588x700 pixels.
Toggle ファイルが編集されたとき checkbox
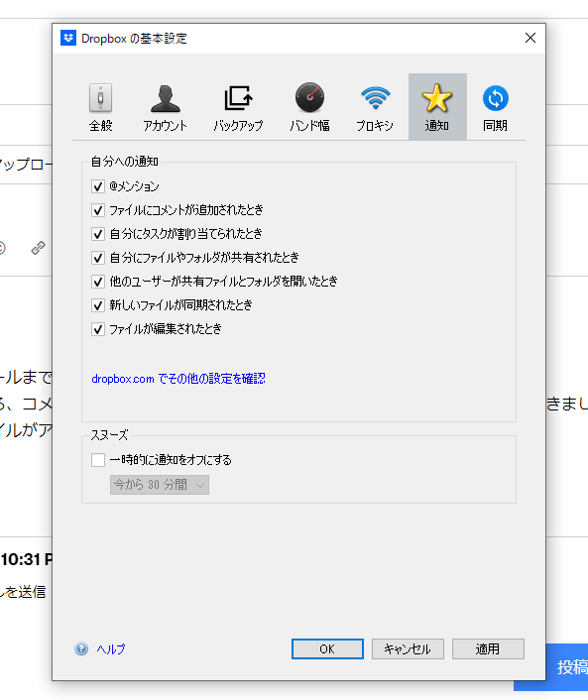coord(98,329)
